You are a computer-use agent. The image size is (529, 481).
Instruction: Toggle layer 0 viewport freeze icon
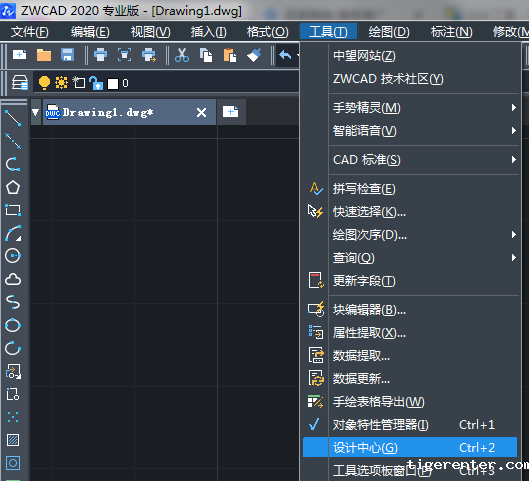click(x=79, y=83)
